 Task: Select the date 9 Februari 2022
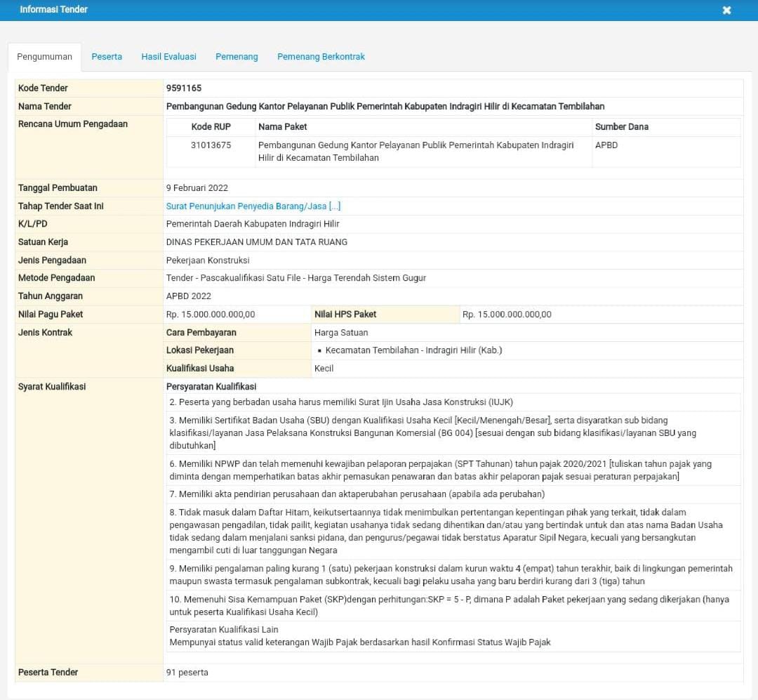click(x=197, y=188)
